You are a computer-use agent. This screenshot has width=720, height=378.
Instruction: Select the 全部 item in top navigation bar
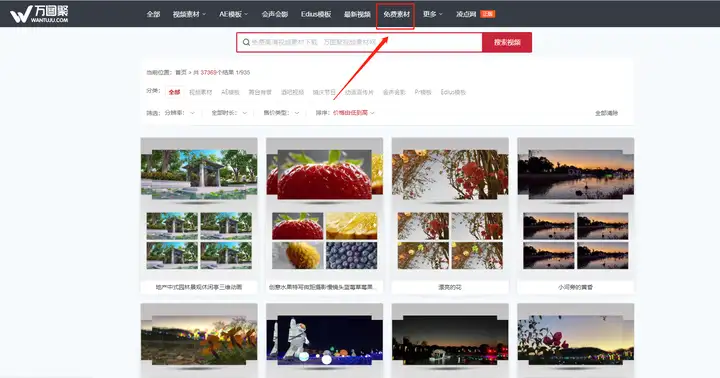(x=153, y=14)
